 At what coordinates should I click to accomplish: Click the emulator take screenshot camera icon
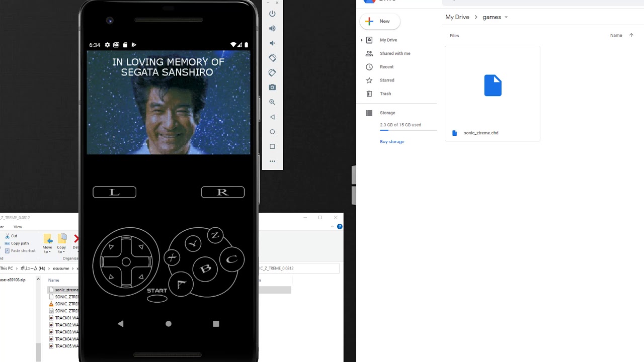pos(272,87)
